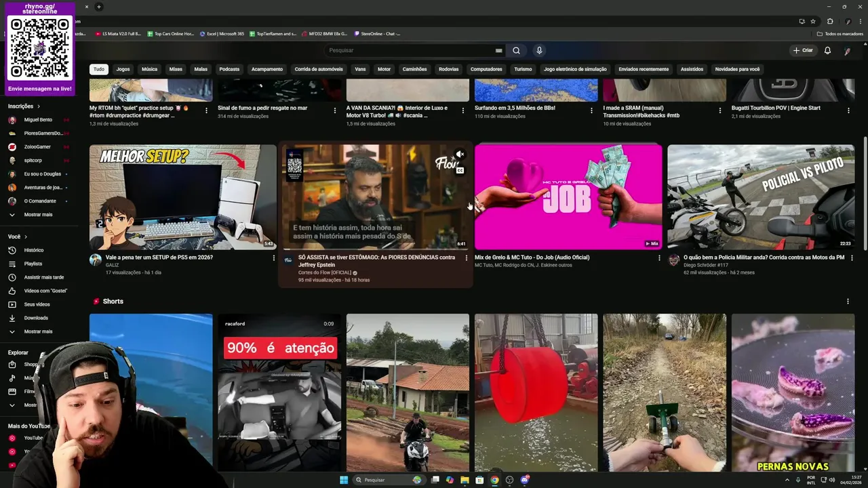Open options menu for Mix de Grelo & MC Tuto

tap(659, 258)
